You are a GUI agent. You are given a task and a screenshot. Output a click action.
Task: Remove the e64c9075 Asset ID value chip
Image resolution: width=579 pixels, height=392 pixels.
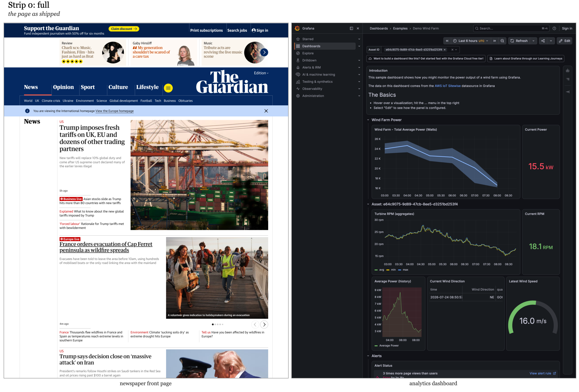[445, 50]
